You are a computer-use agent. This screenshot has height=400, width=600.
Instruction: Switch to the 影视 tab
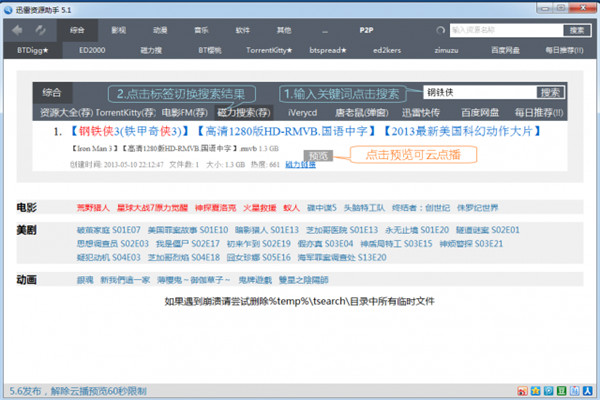119,30
